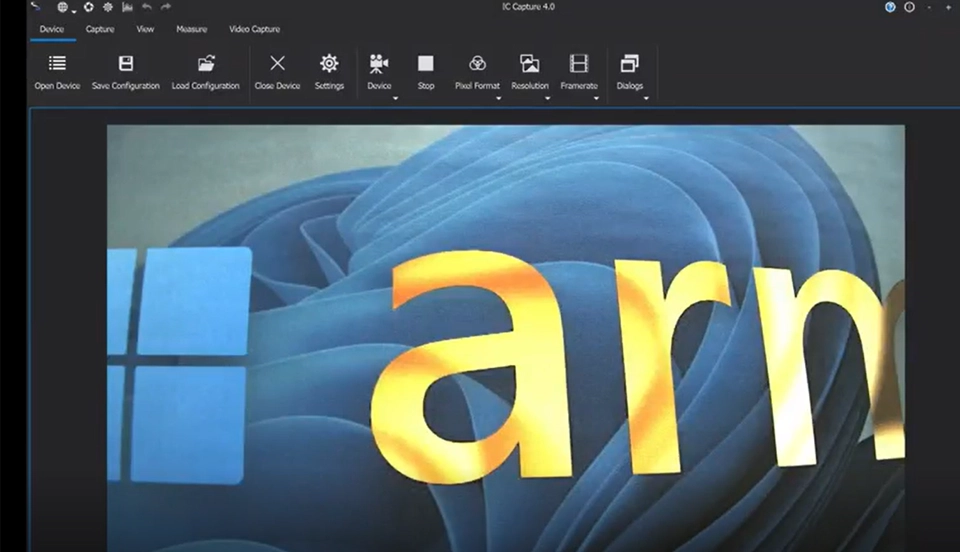This screenshot has width=960, height=552.
Task: Open the Framerate dropdown menu
Action: (596, 98)
